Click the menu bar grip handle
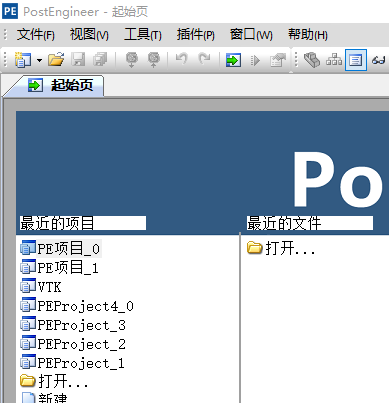The width and height of the screenshot is (389, 403). coord(5,34)
